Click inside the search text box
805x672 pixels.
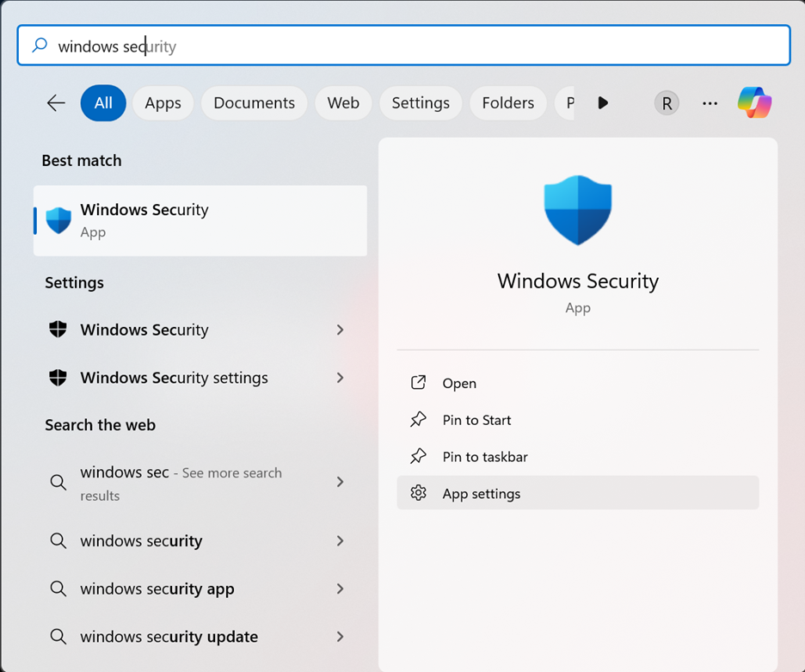click(403, 46)
